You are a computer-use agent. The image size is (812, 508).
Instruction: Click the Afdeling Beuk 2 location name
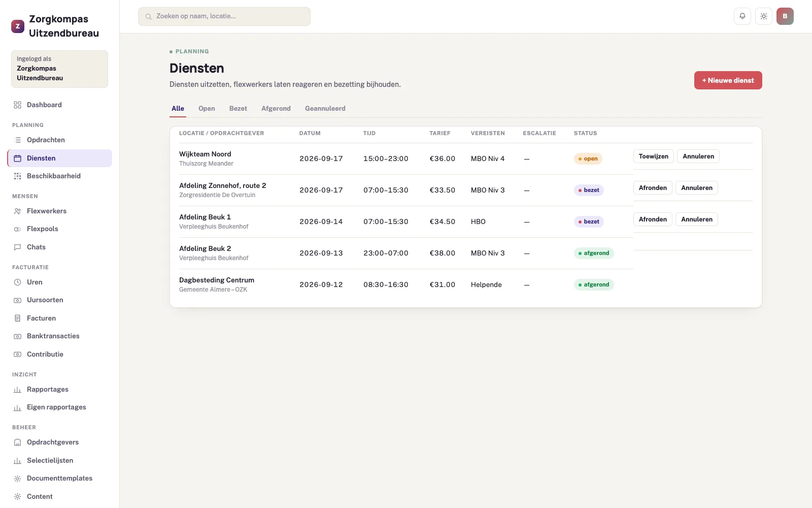205,248
